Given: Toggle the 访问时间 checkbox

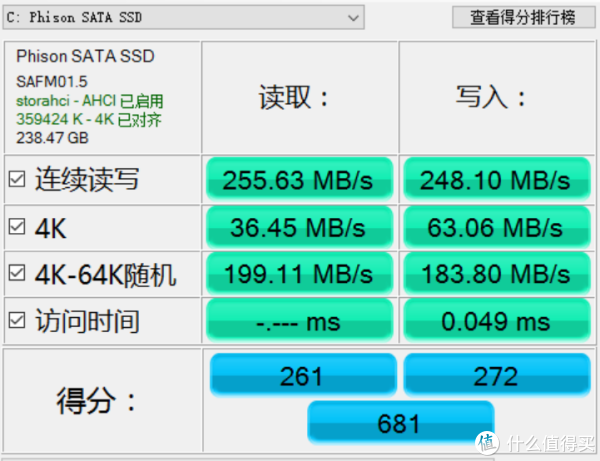Looking at the screenshot, I should [17, 320].
